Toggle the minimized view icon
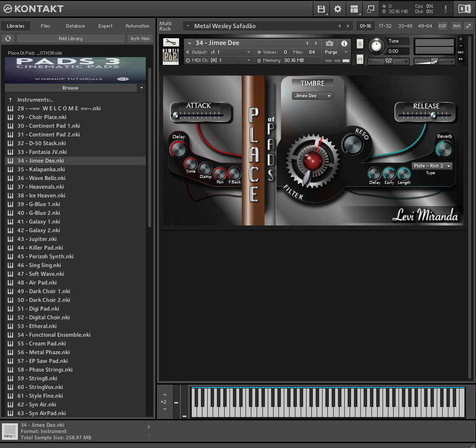The image size is (476, 448). click(370, 9)
